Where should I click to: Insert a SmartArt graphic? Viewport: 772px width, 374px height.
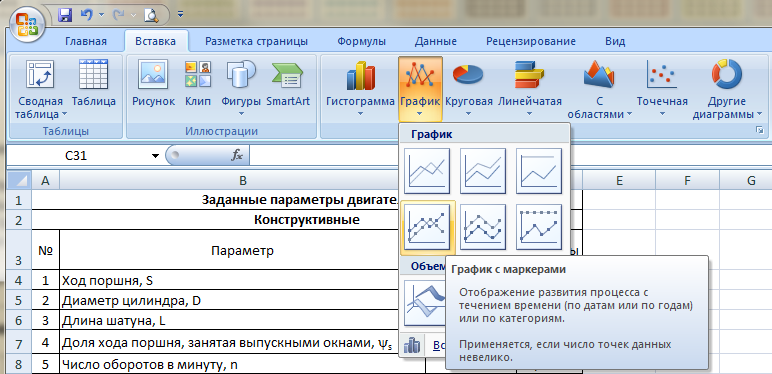(288, 84)
